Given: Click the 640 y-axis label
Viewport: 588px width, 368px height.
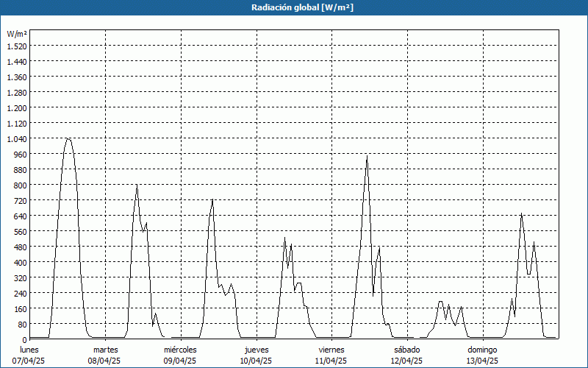Looking at the screenshot, I should coord(21,216).
